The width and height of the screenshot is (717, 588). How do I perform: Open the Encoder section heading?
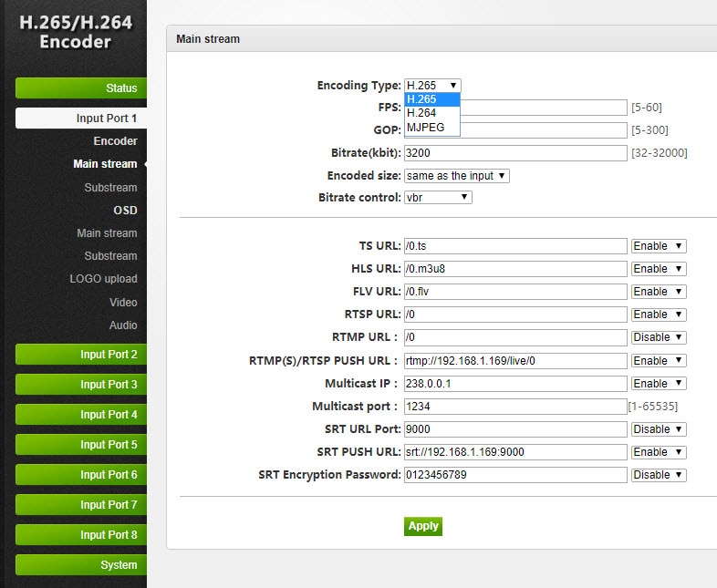point(115,141)
